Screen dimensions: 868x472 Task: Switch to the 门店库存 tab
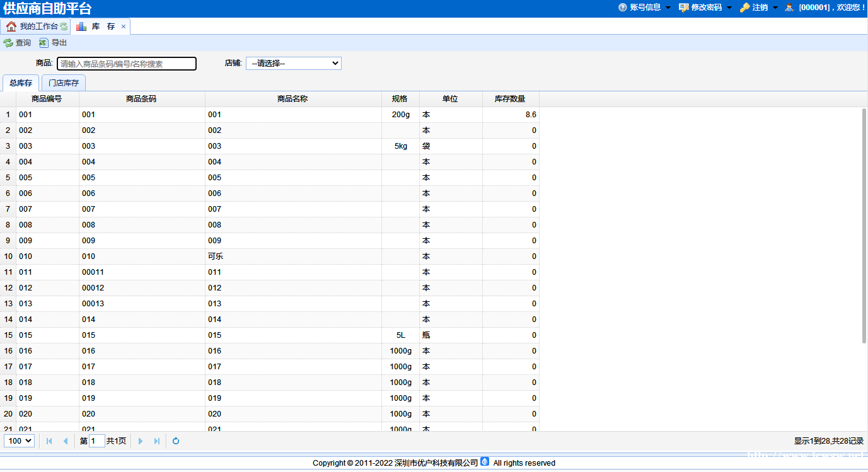(x=64, y=83)
